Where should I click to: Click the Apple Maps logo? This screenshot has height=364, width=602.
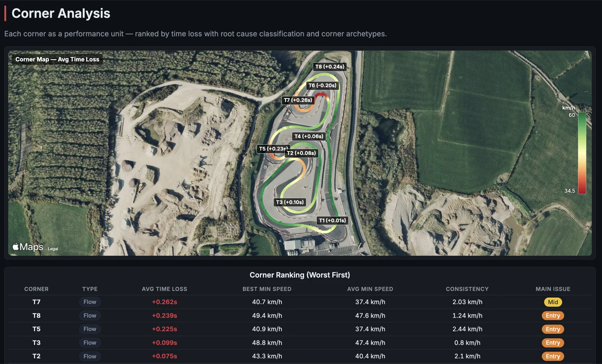point(28,247)
